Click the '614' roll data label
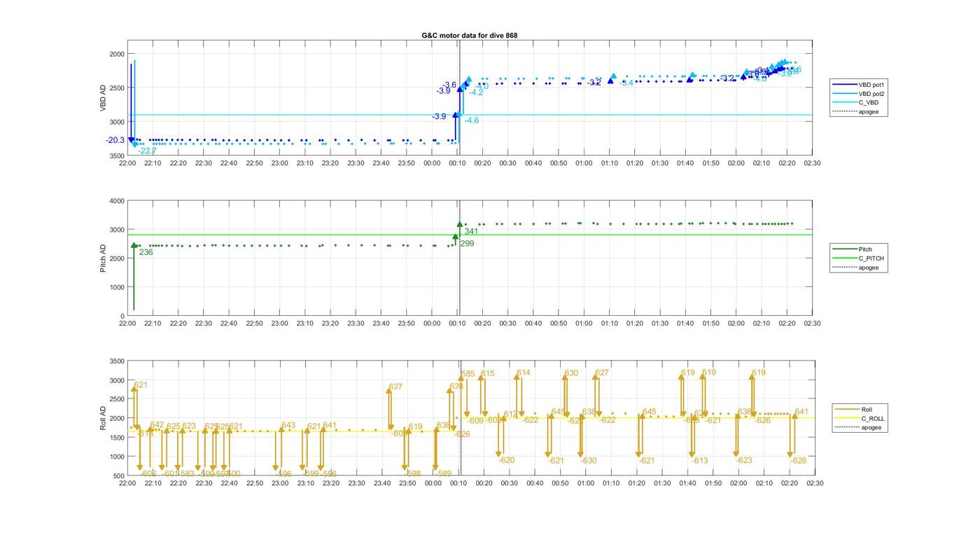Image resolution: width=980 pixels, height=535 pixels. pos(524,373)
